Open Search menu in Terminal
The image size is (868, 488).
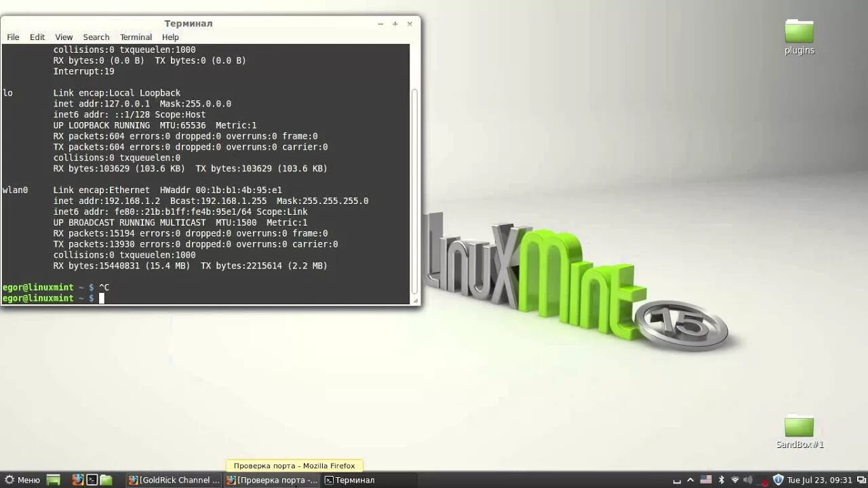coord(96,37)
